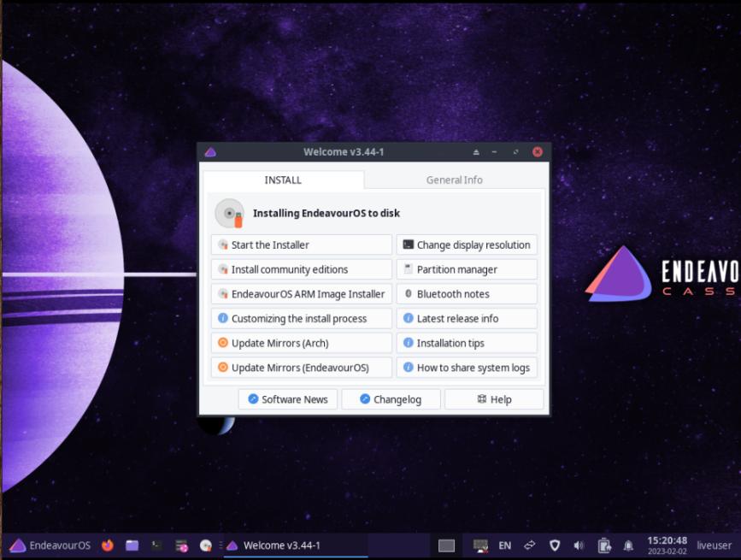Open Installation tips

pyautogui.click(x=467, y=343)
